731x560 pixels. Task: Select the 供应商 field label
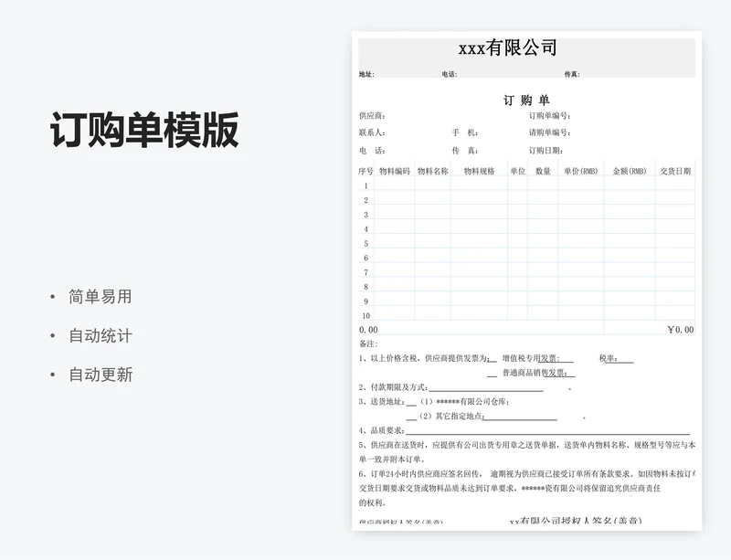coord(372,116)
